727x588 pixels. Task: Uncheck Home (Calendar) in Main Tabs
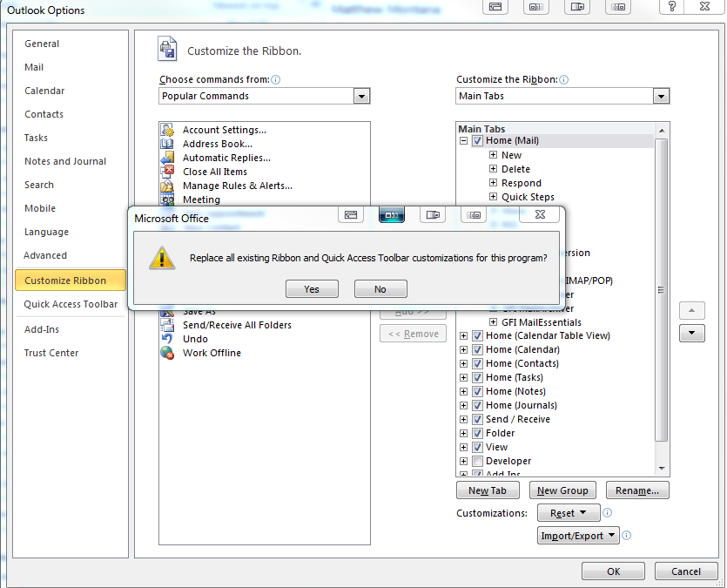tap(476, 349)
